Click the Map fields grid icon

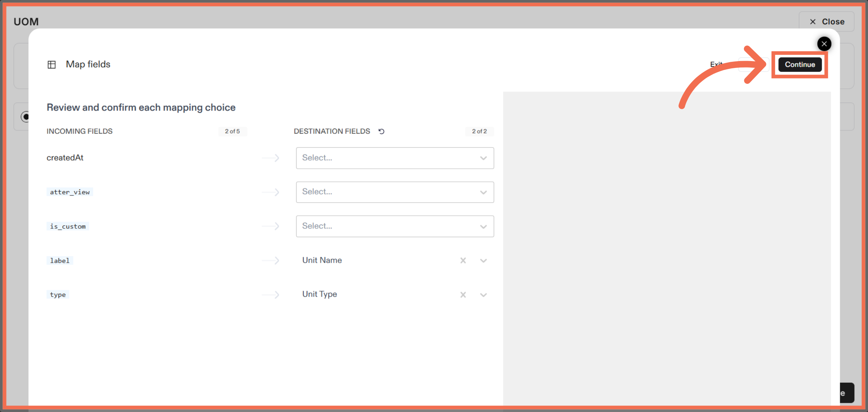point(52,64)
